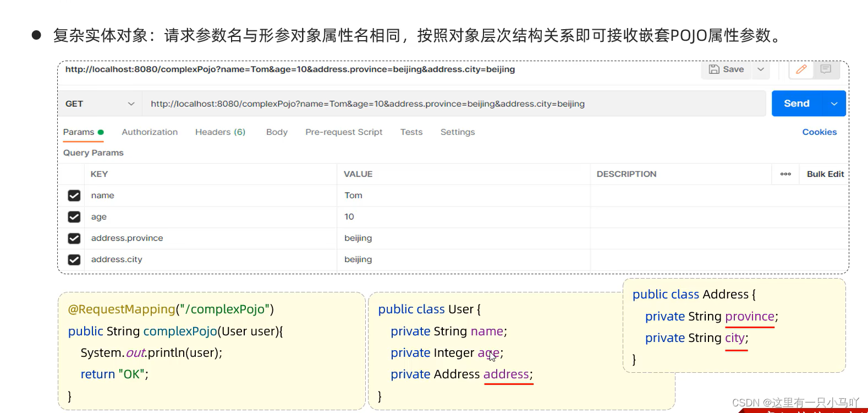Open the Settings tab

[458, 132]
